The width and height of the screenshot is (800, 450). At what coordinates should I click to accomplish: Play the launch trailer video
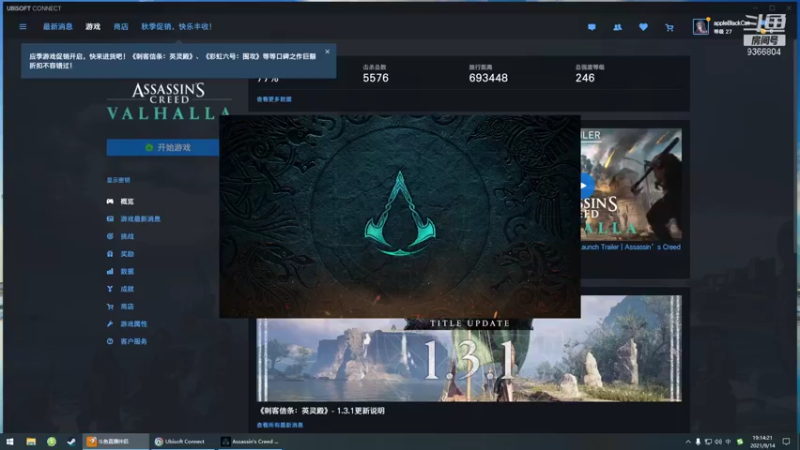point(586,186)
